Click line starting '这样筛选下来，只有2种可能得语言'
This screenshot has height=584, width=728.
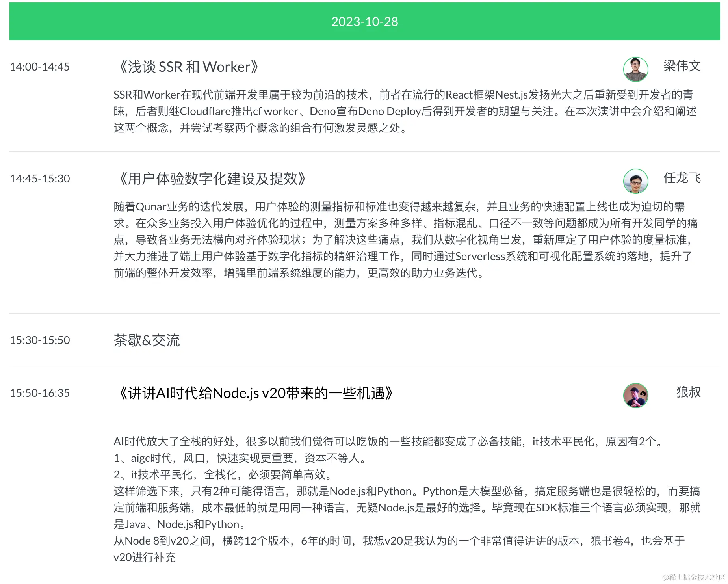[407, 491]
